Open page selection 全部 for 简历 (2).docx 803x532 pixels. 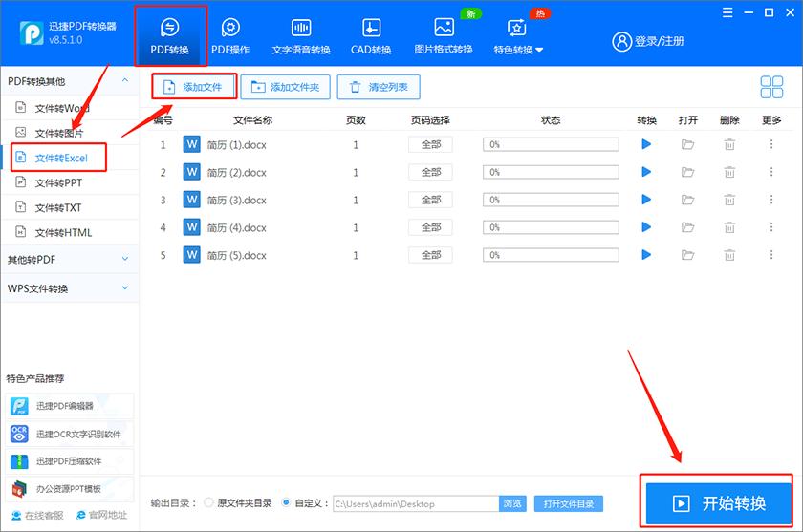tap(431, 172)
